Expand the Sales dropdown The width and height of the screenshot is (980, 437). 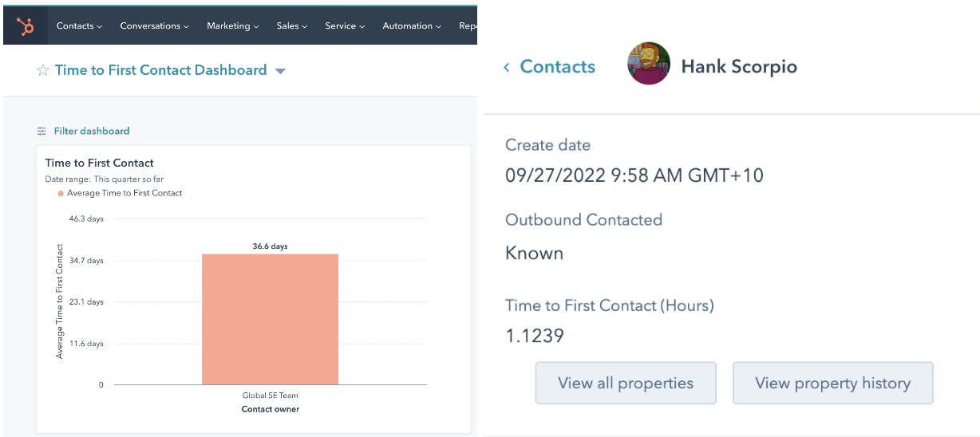click(x=292, y=26)
